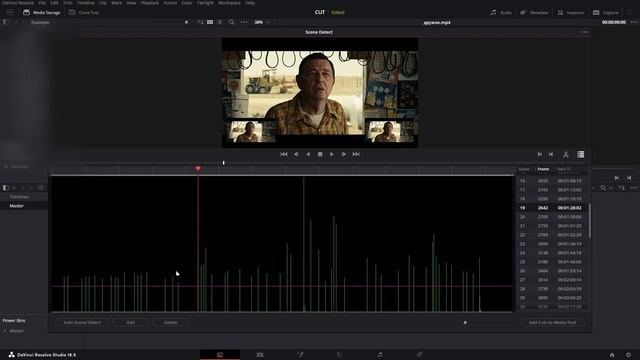Screen dimensions: 640x360
Task: Click the scissors cut icon
Action: point(566,154)
